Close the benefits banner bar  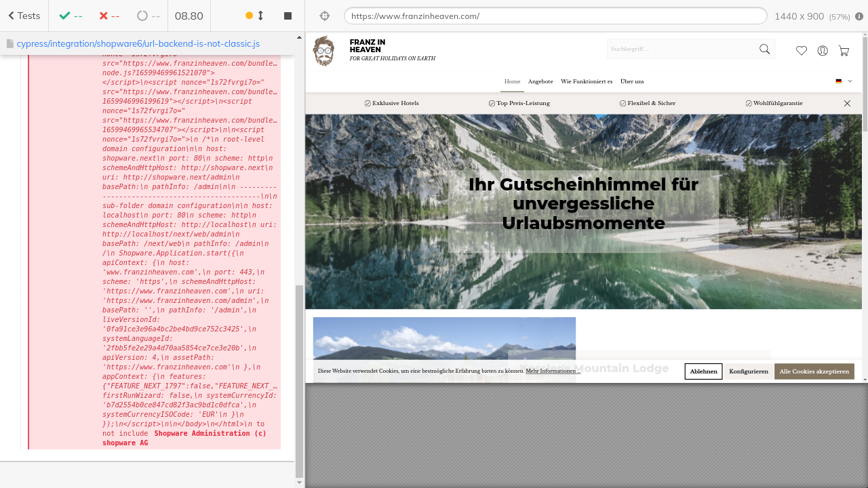847,103
